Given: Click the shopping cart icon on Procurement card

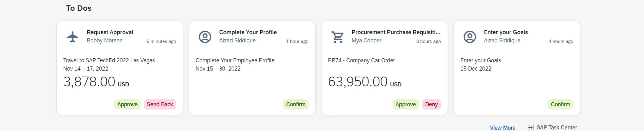Looking at the screenshot, I should (338, 37).
